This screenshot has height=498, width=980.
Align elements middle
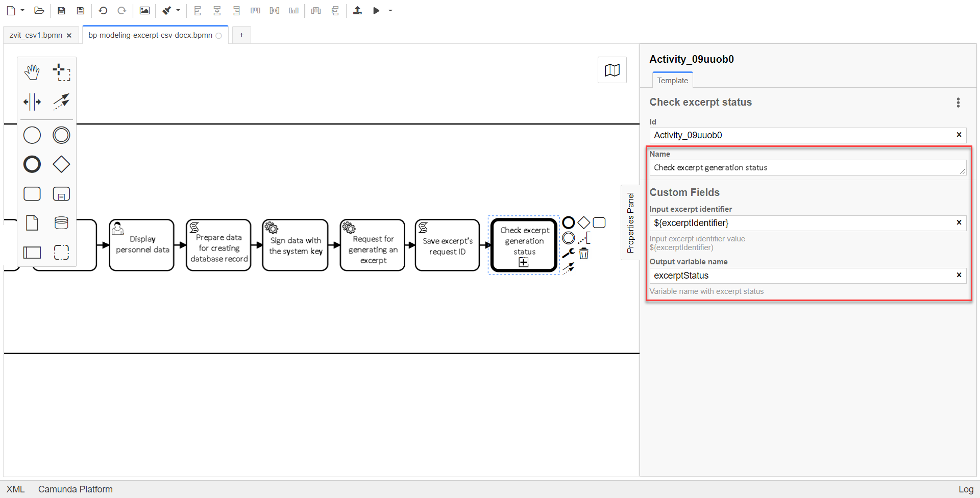point(275,10)
